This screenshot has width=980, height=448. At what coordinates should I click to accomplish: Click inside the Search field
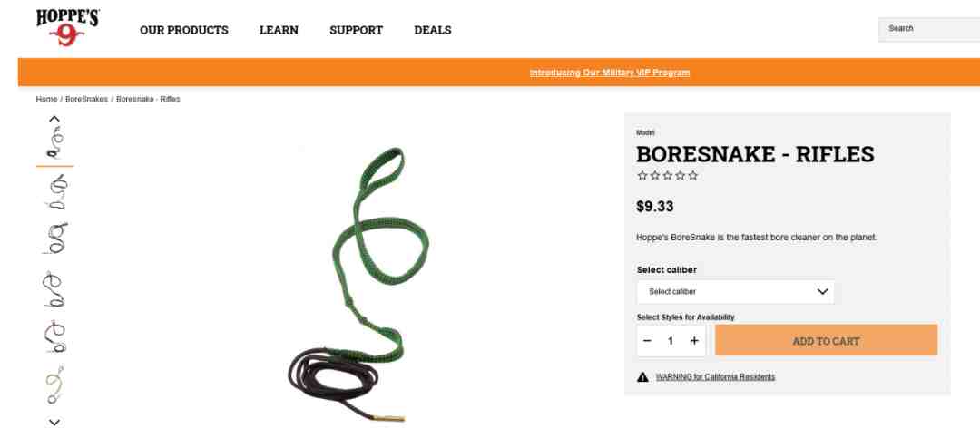coord(929,29)
